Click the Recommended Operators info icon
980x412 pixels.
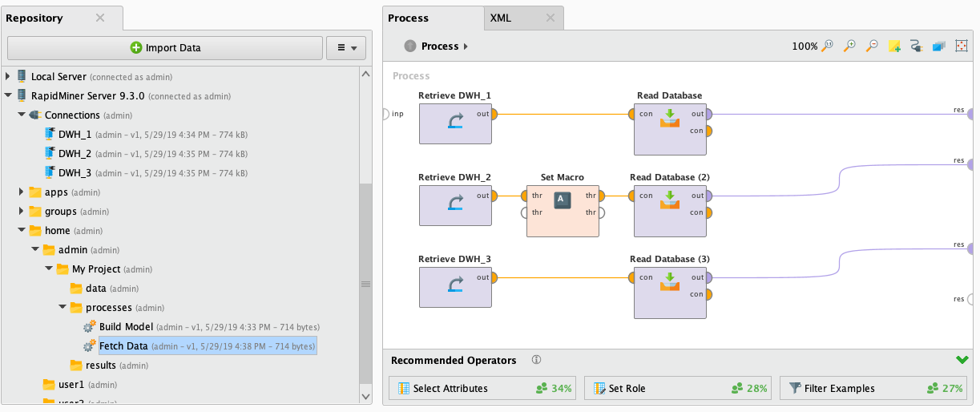coord(536,360)
